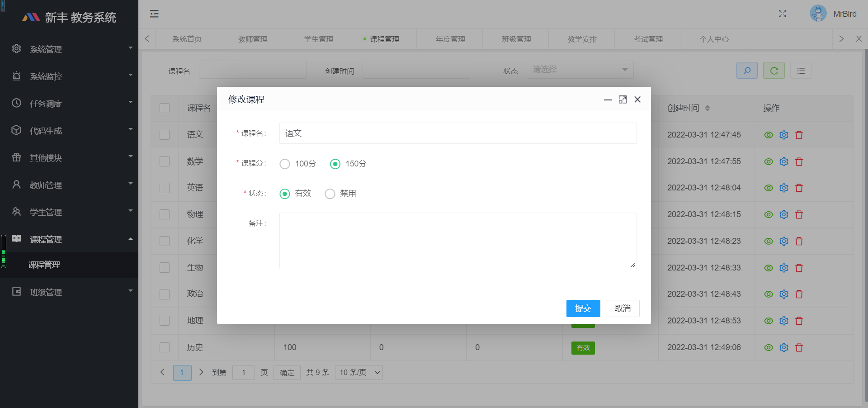This screenshot has width=868, height=408.
Task: Click settings gear icon in 化学 row
Action: point(784,241)
